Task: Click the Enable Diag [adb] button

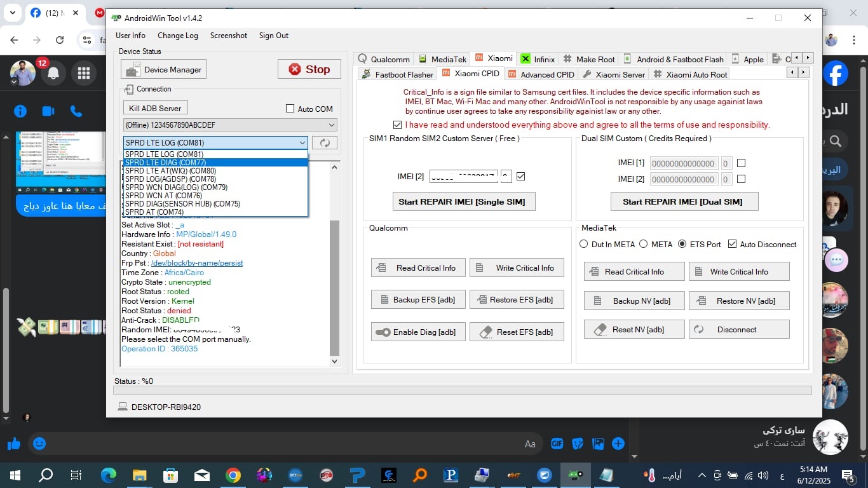Action: click(418, 332)
